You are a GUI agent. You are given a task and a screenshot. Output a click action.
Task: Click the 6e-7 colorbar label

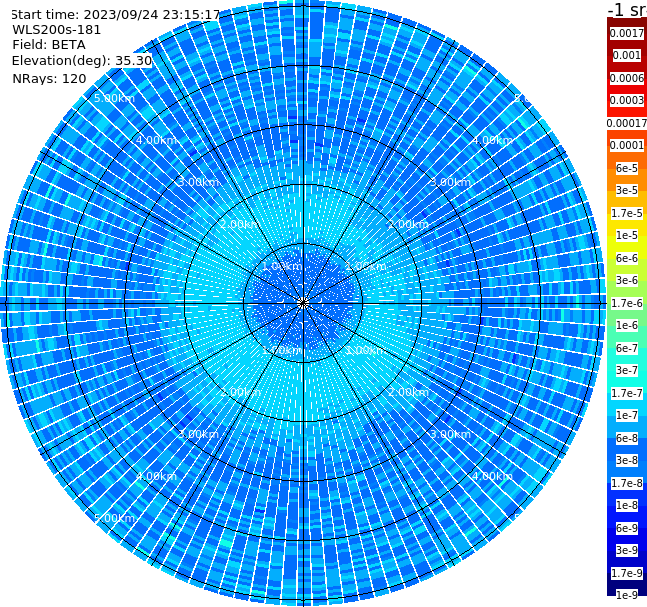coord(627,348)
